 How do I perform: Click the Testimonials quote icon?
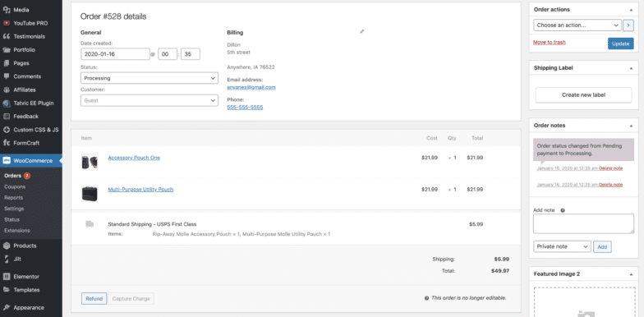click(x=7, y=36)
